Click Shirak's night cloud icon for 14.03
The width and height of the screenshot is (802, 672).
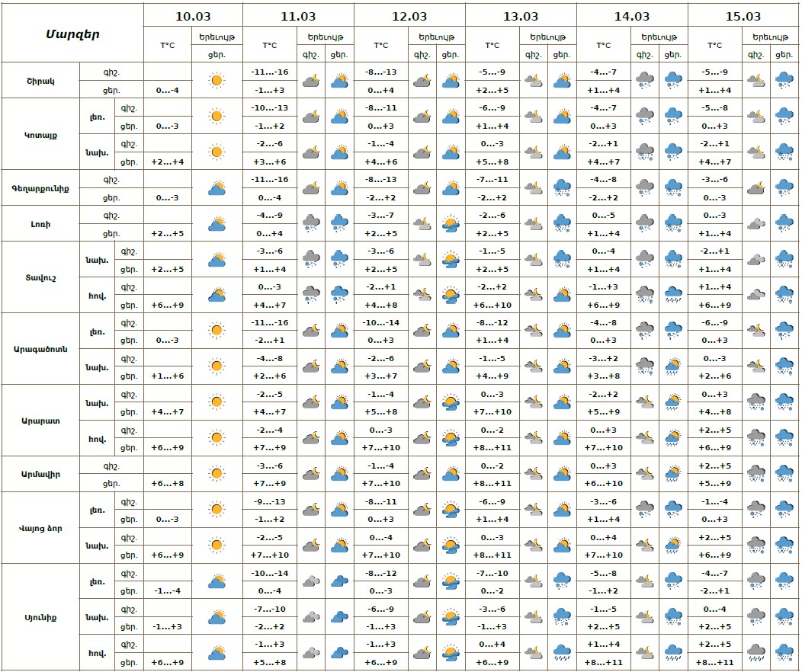(x=645, y=80)
